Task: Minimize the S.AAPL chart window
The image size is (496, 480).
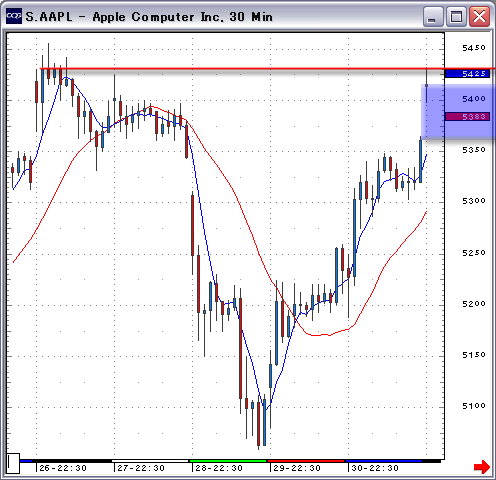Action: (433, 16)
